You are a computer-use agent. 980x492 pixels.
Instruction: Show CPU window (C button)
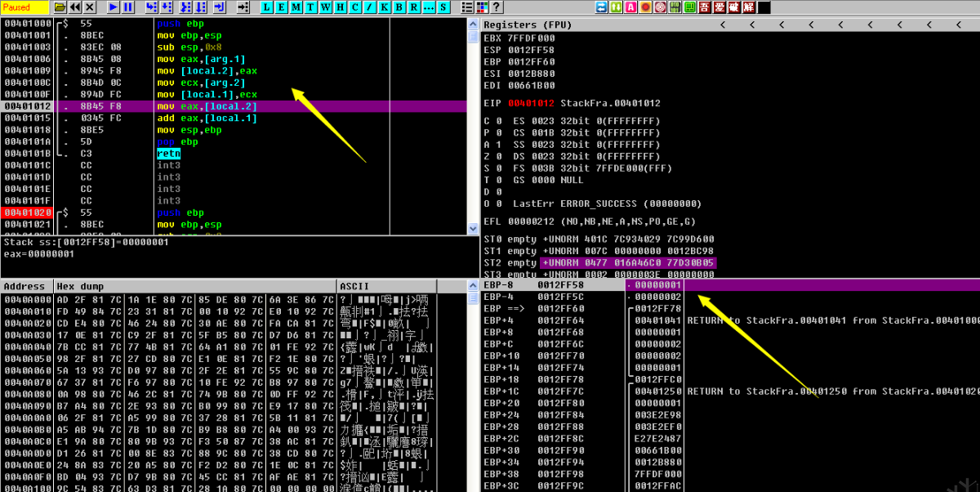pos(354,7)
